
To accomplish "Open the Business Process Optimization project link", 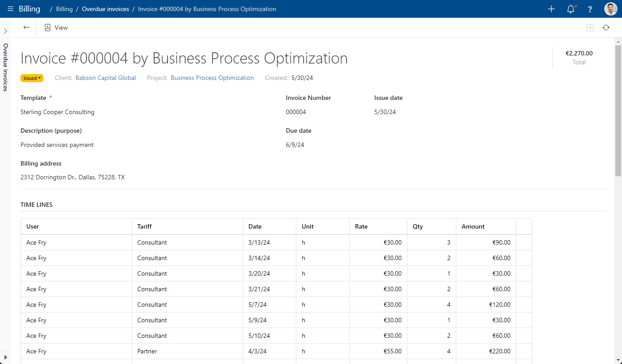I will tap(212, 78).
